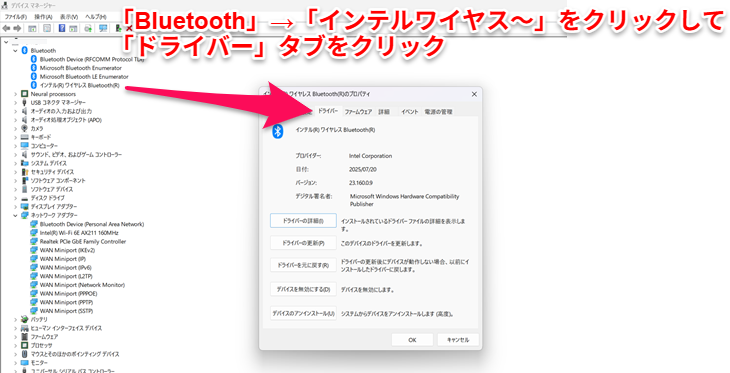Select WAN Miniport (Network Monitor)
730x373 pixels.
click(x=82, y=285)
